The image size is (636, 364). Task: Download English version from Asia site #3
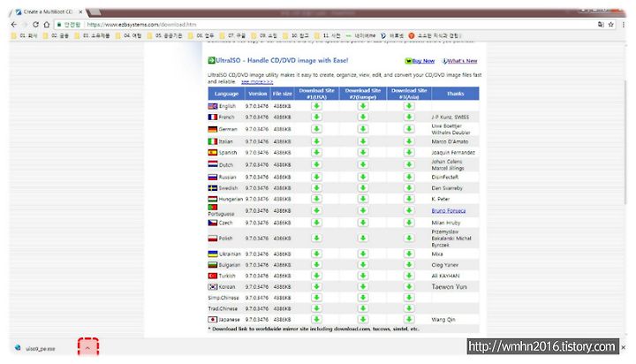click(409, 106)
